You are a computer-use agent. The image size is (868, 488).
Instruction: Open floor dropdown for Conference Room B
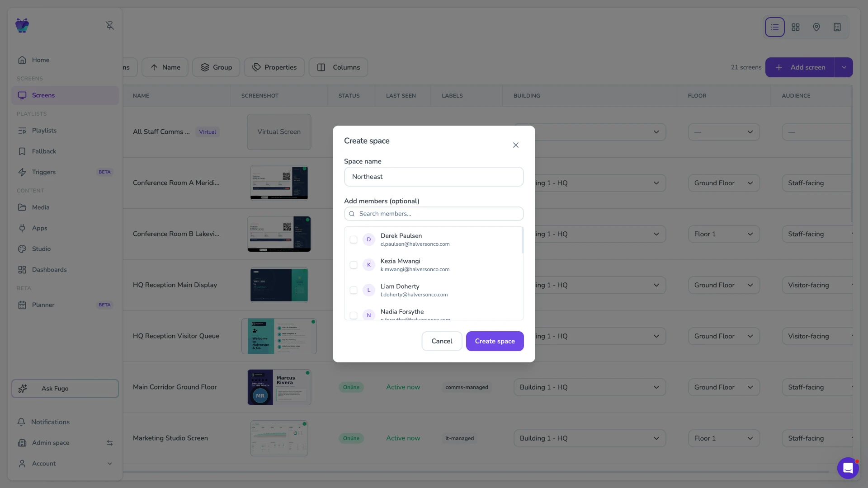[724, 234]
